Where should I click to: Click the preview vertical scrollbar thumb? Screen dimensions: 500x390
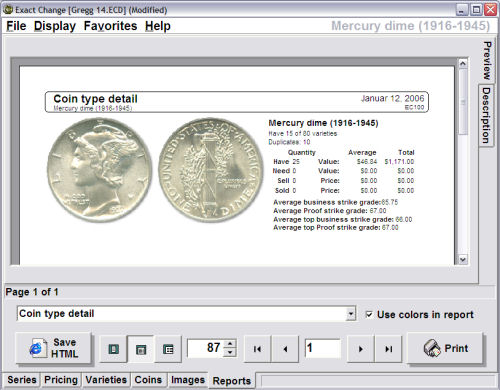coord(463,102)
